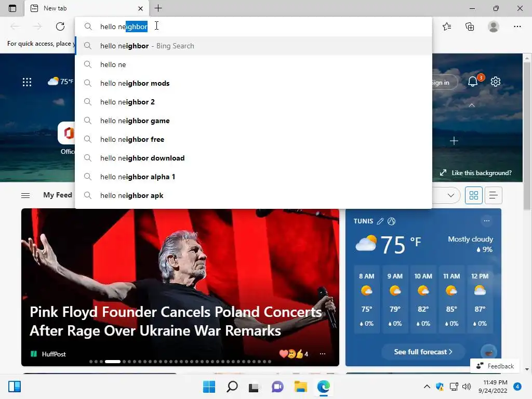
Task: Show hidden tray icons chevron
Action: tap(427, 387)
